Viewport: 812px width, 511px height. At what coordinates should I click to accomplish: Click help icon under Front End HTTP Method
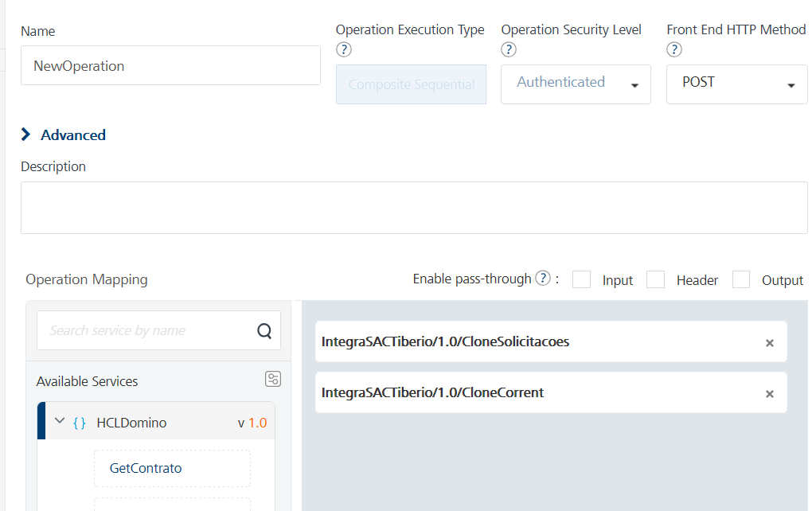click(674, 50)
